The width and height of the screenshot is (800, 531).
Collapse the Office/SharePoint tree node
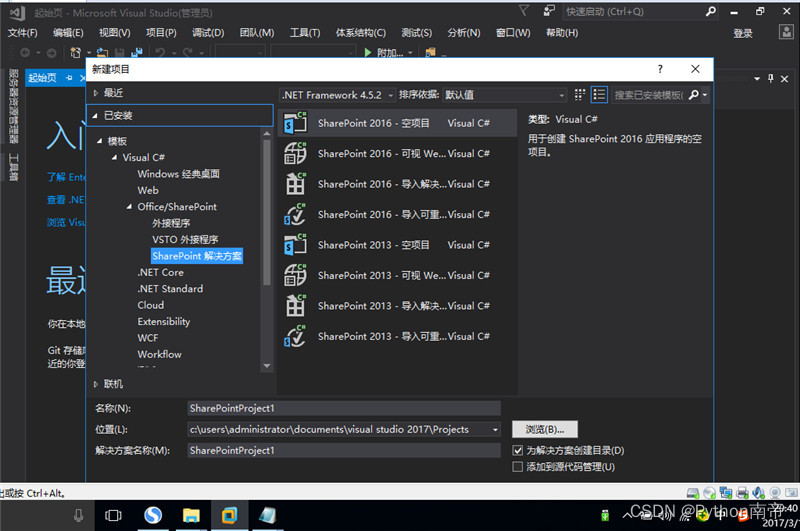coord(129,207)
